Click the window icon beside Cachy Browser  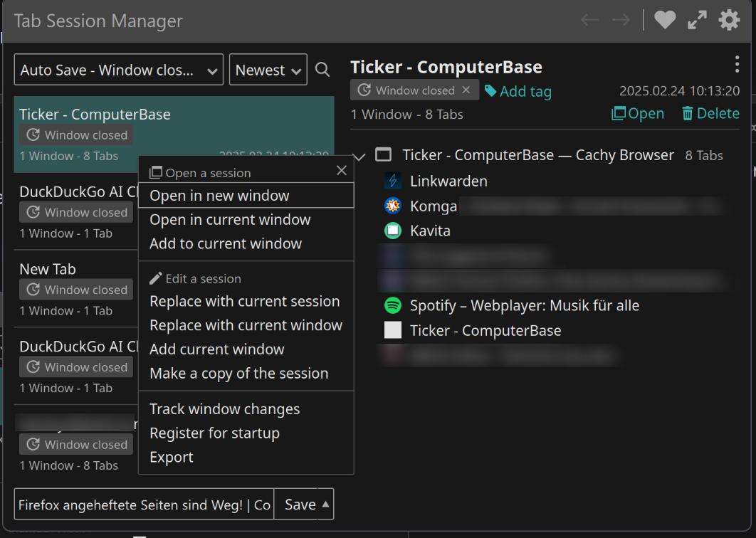coord(383,154)
